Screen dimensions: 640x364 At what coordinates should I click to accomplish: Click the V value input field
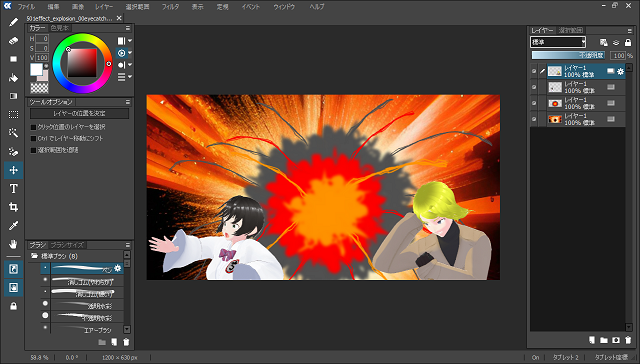[x=42, y=58]
